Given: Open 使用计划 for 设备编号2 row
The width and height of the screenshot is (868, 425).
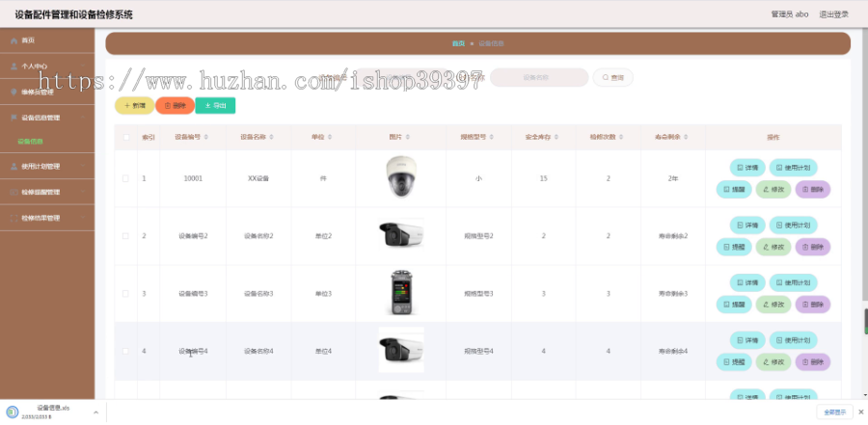Looking at the screenshot, I should pyautogui.click(x=793, y=225).
